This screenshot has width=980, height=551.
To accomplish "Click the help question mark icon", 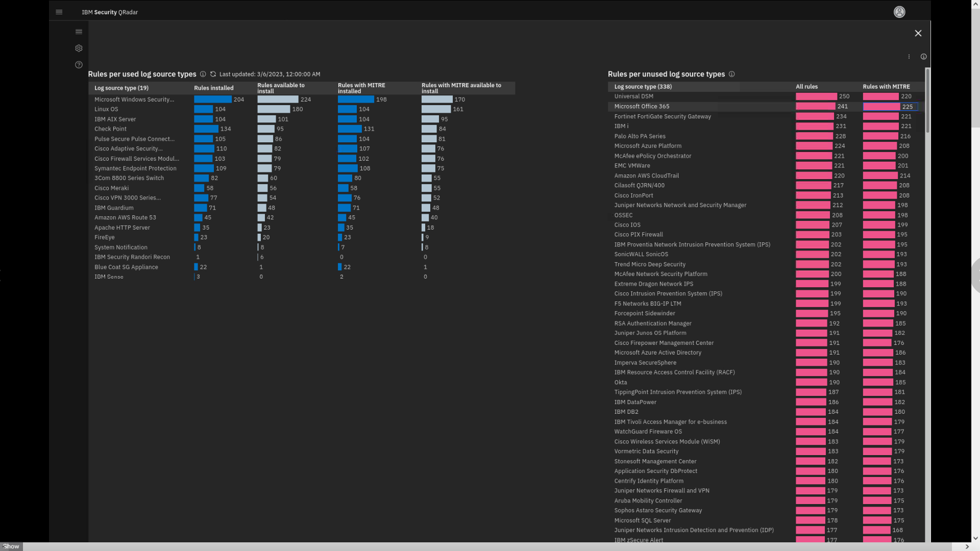I will coord(79,65).
